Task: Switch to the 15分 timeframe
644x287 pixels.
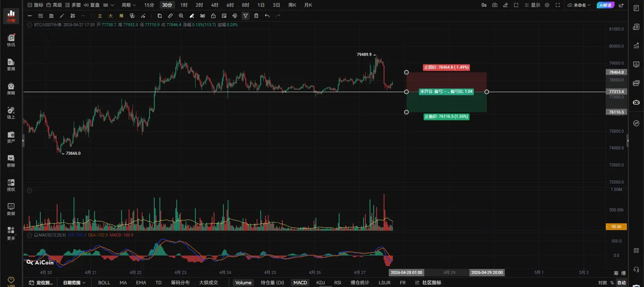Action: coord(149,5)
